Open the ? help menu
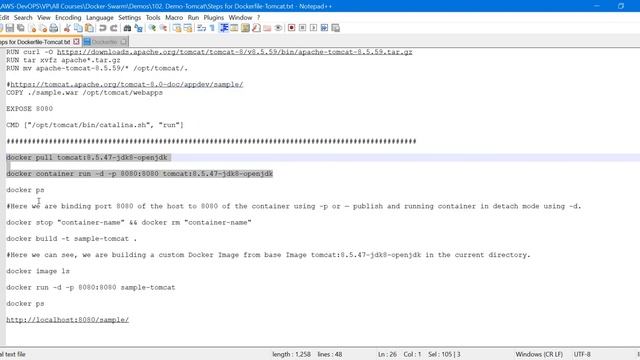The image size is (640, 360). [x=258, y=18]
